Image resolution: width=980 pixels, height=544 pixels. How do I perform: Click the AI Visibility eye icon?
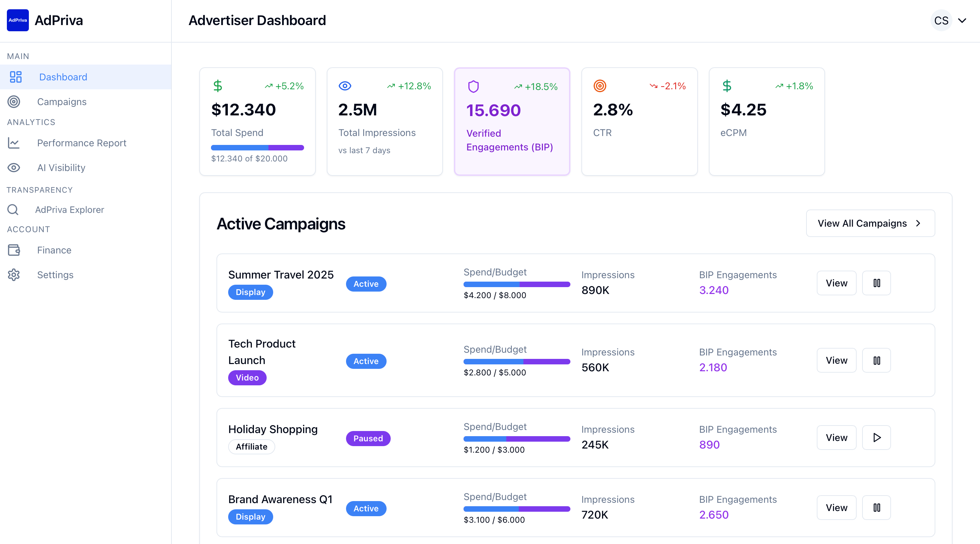click(14, 168)
